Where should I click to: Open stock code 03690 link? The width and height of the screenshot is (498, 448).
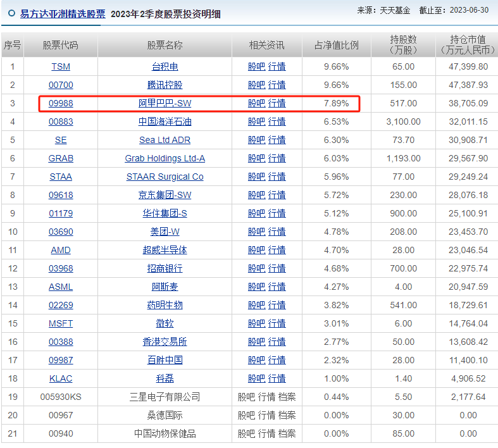61,232
